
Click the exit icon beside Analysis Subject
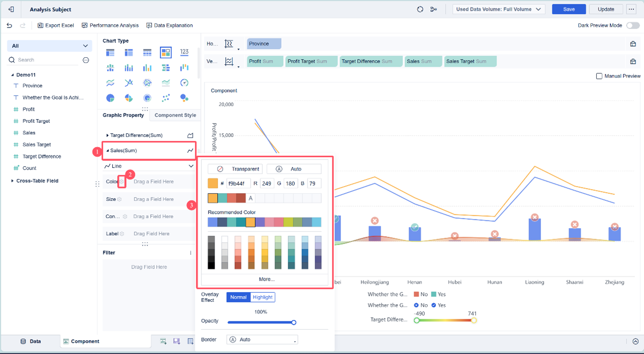click(x=11, y=9)
